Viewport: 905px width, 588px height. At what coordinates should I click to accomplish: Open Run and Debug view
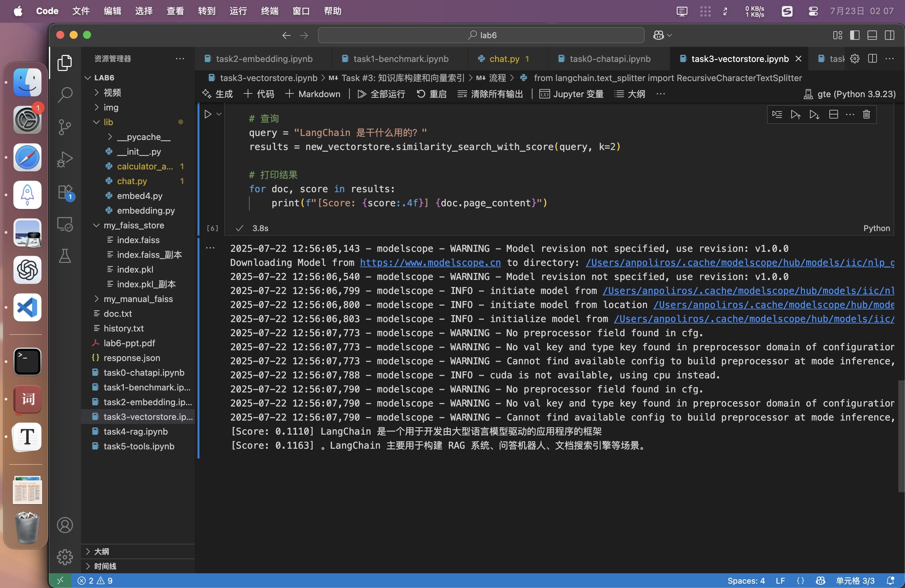click(65, 159)
